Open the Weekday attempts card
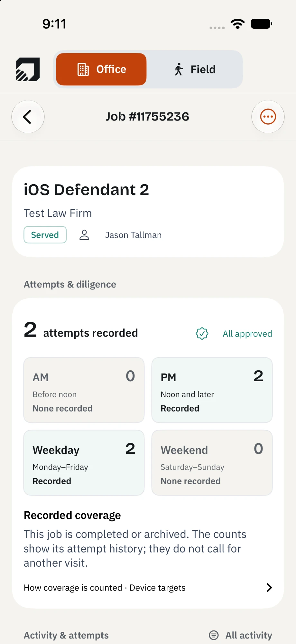The width and height of the screenshot is (296, 644). pos(84,463)
